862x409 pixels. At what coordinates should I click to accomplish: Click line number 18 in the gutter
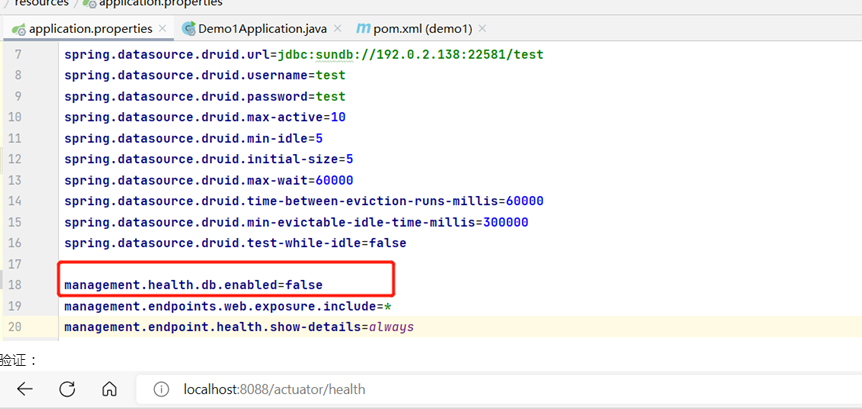pyautogui.click(x=15, y=285)
